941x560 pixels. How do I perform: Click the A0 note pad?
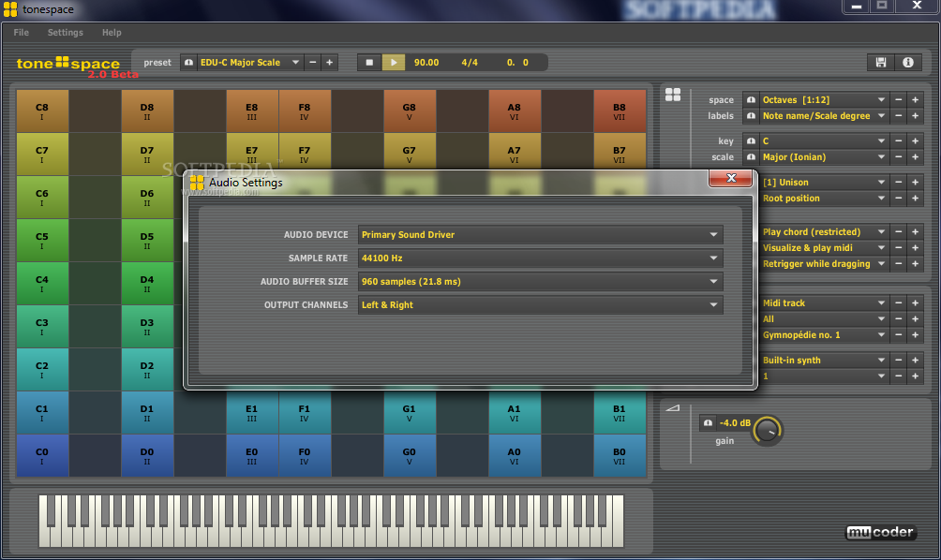coord(515,456)
